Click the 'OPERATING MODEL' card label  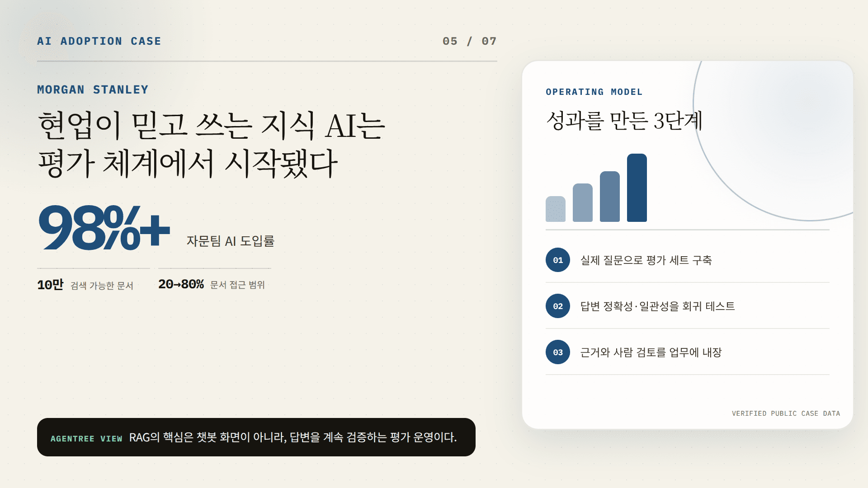(x=594, y=92)
